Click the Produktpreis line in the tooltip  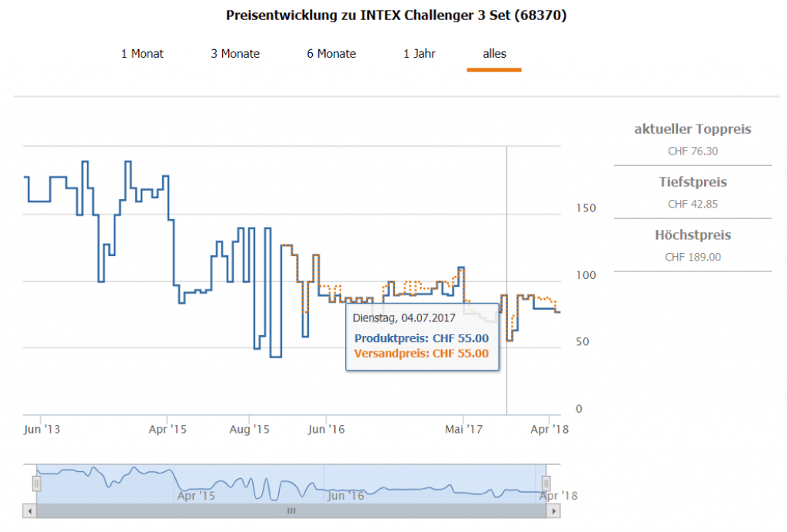(421, 338)
